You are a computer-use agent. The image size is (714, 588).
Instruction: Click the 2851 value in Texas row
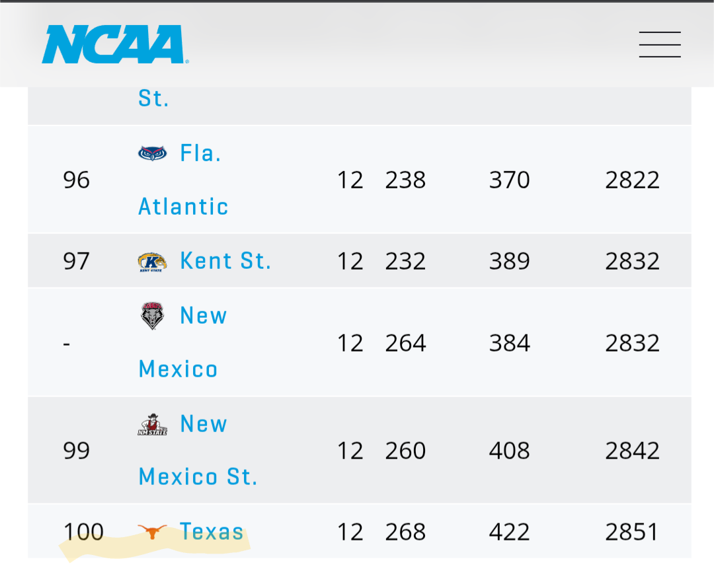click(x=632, y=532)
